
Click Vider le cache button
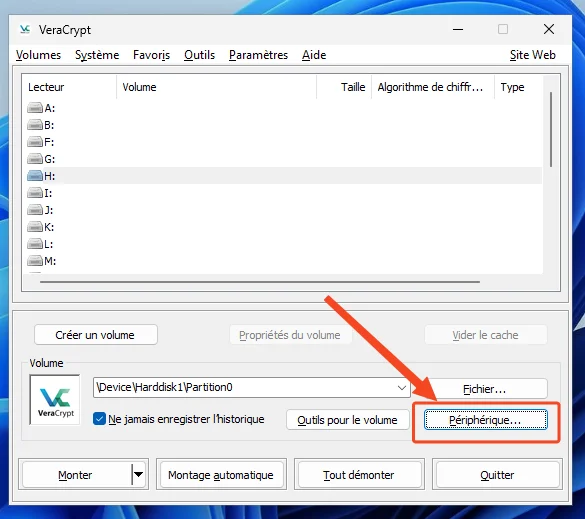(485, 335)
